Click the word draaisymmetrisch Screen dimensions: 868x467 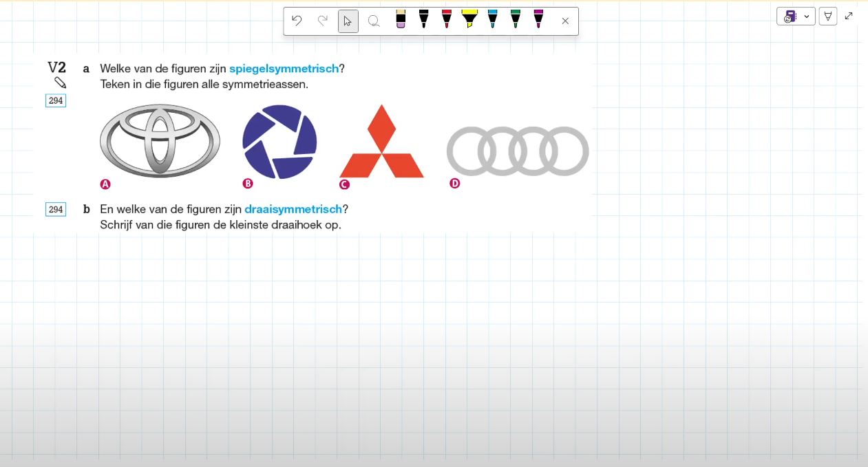pyautogui.click(x=293, y=209)
